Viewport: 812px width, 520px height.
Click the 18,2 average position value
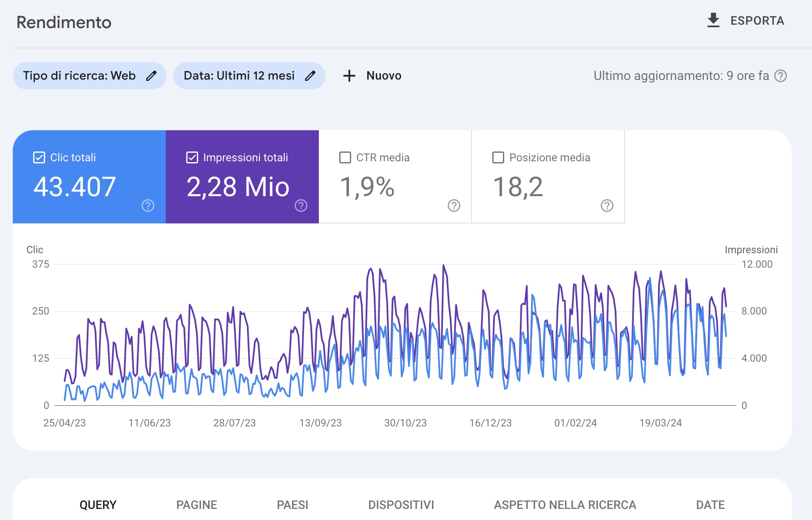click(518, 187)
